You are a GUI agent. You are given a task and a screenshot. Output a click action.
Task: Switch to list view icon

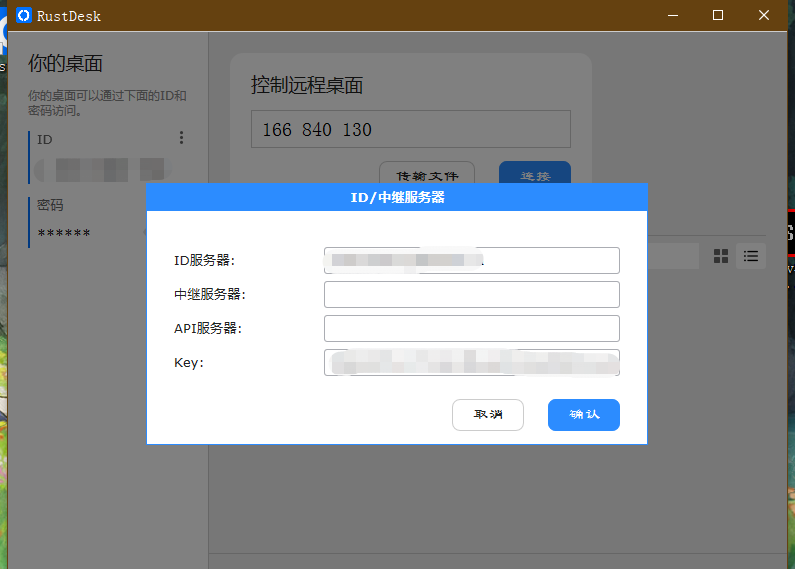[x=751, y=256]
